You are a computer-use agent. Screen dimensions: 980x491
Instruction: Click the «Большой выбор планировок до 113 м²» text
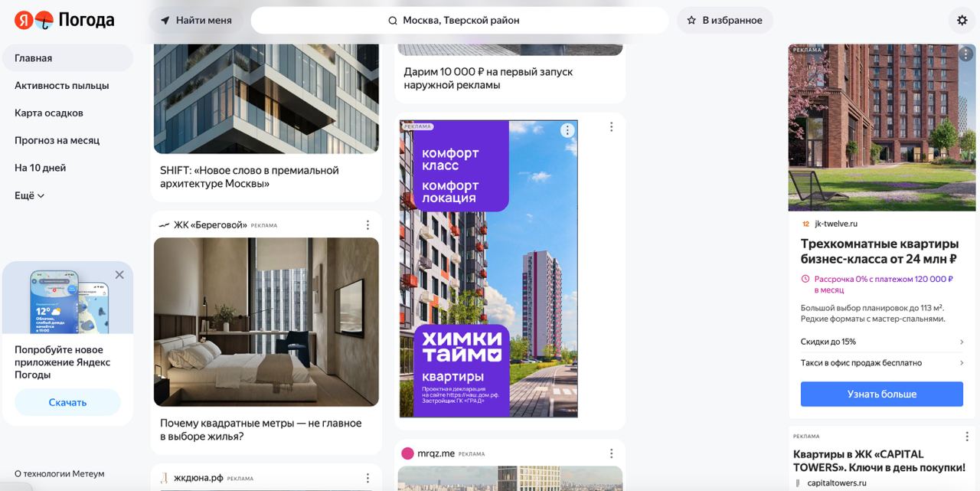coord(873,313)
